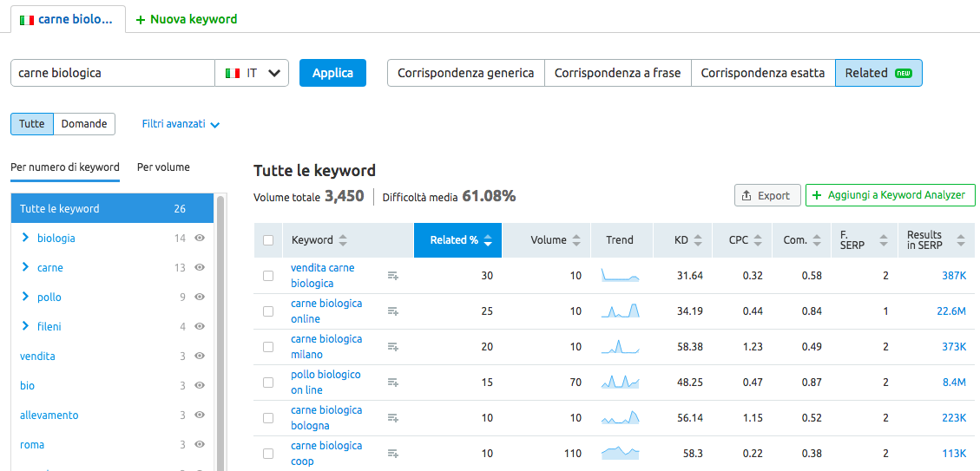The width and height of the screenshot is (980, 471).
Task: Add 'carne biologica bologna' to list icon
Action: 392,418
